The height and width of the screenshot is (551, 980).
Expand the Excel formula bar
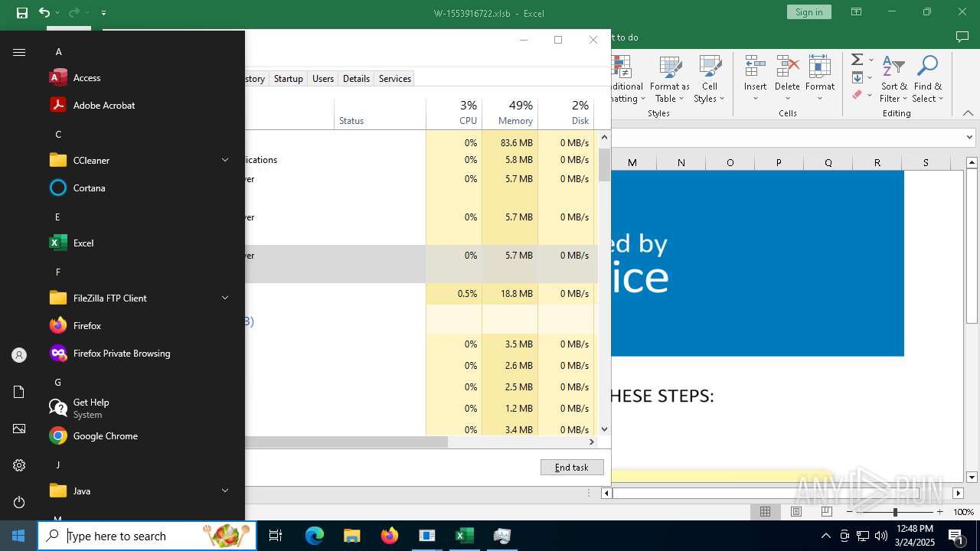point(969,138)
